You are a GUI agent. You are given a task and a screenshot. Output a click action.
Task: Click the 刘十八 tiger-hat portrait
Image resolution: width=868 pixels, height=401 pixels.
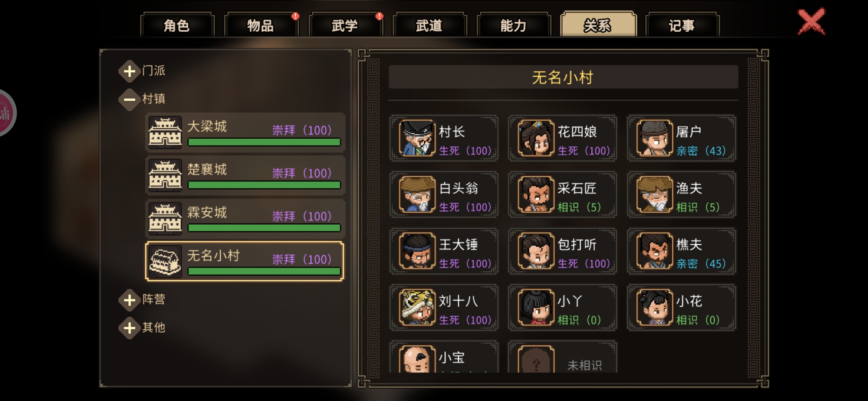click(417, 307)
